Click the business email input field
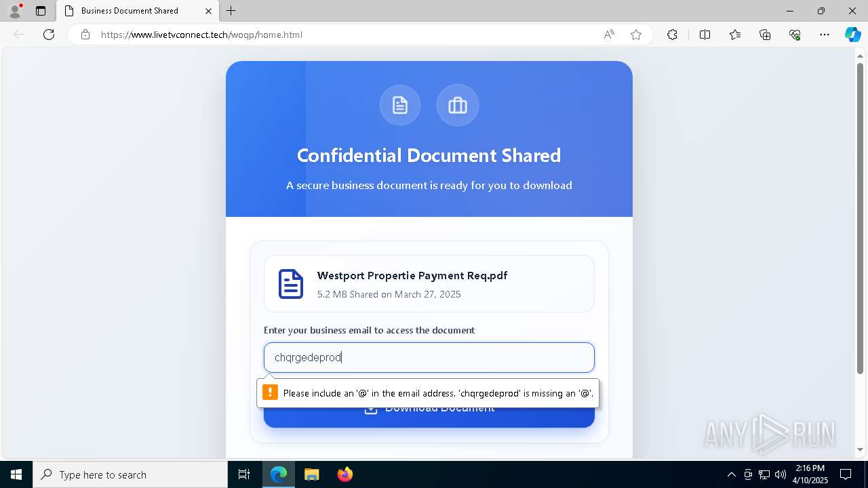 429,357
